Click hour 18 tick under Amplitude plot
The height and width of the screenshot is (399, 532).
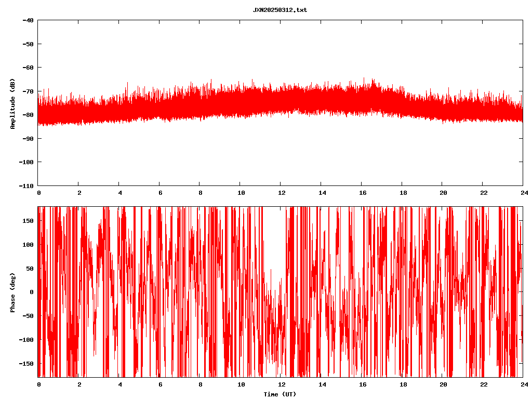tap(403, 193)
